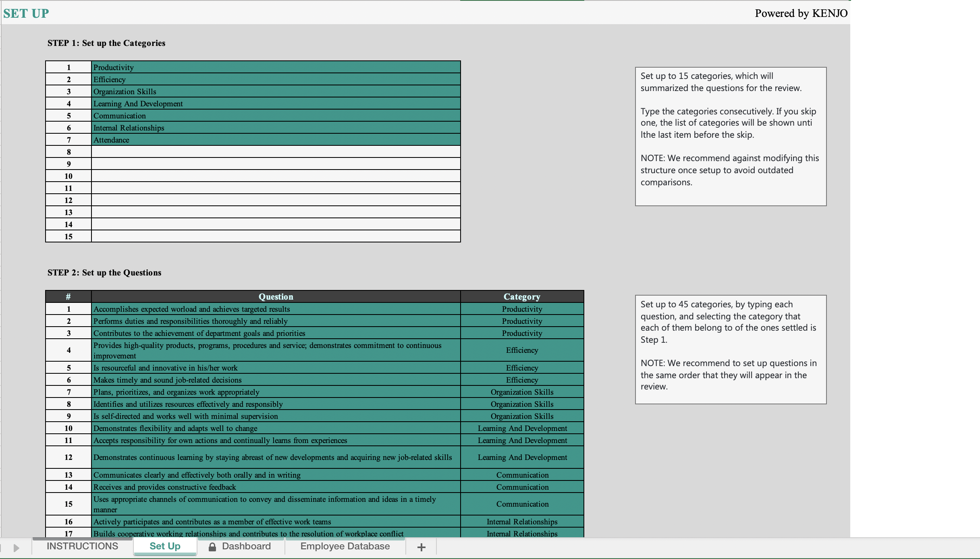The image size is (980, 559).
Task: Click the SET UP header text
Action: (x=27, y=13)
